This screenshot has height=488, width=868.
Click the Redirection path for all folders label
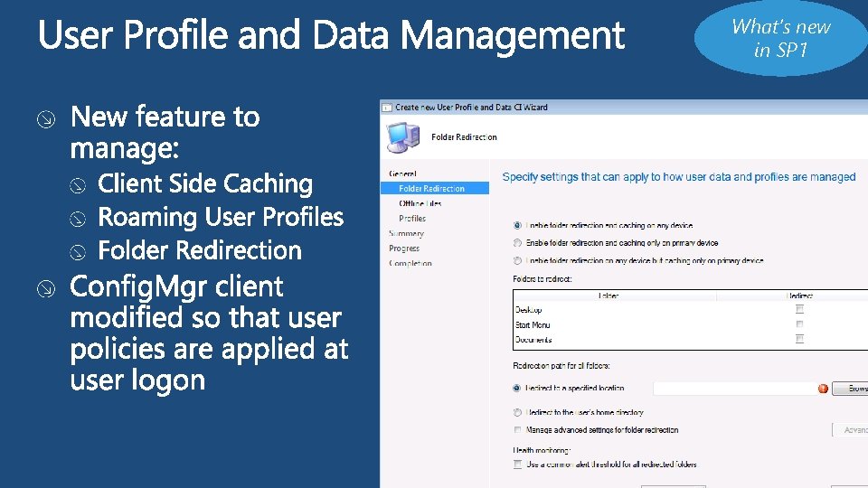click(x=561, y=366)
